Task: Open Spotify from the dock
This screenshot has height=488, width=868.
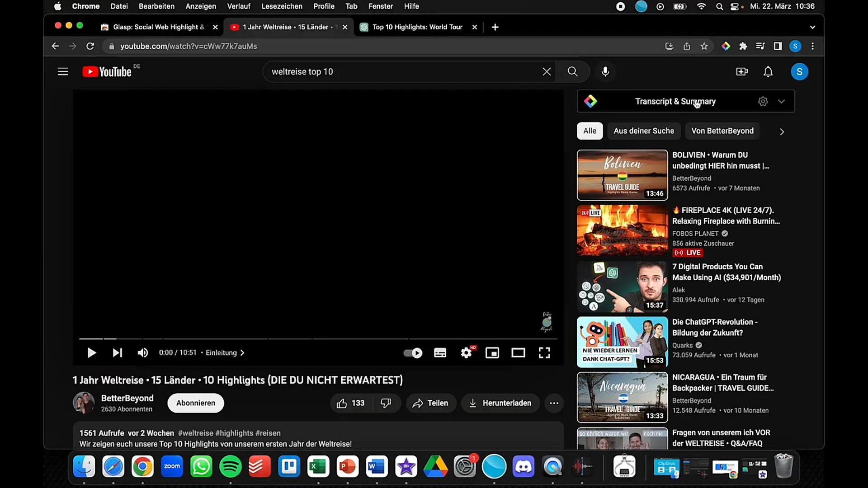Action: [x=231, y=466]
